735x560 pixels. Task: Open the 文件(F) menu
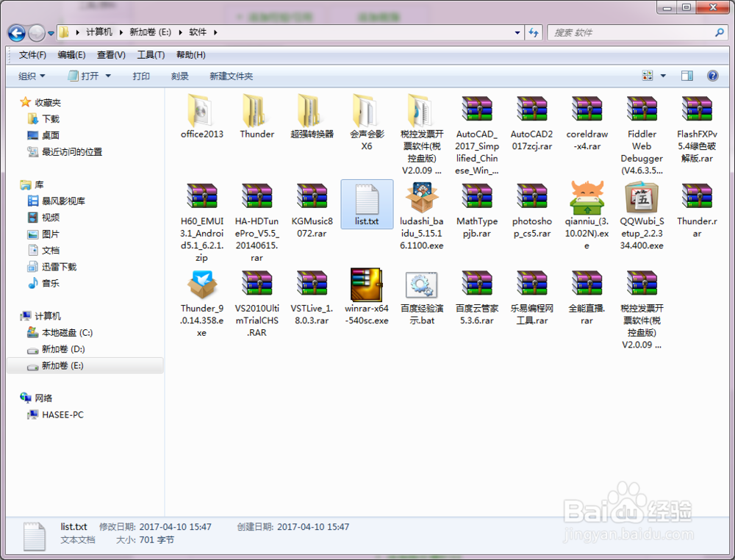(32, 55)
